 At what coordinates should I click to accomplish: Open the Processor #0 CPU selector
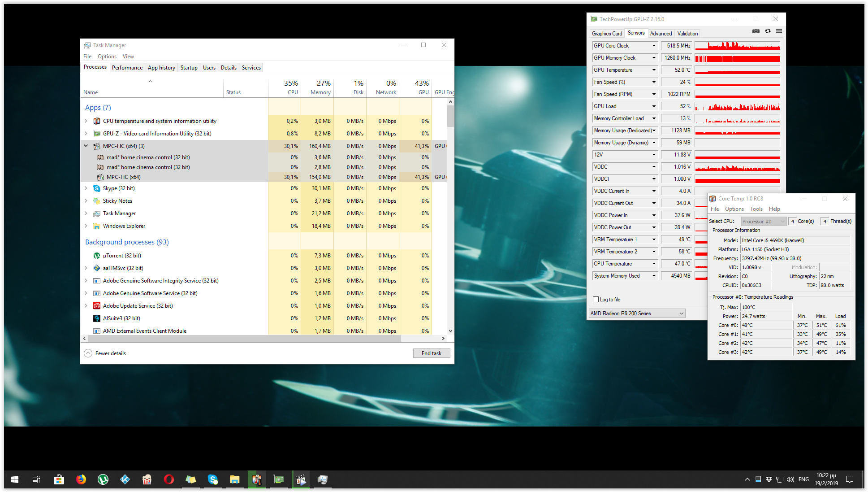tap(764, 222)
